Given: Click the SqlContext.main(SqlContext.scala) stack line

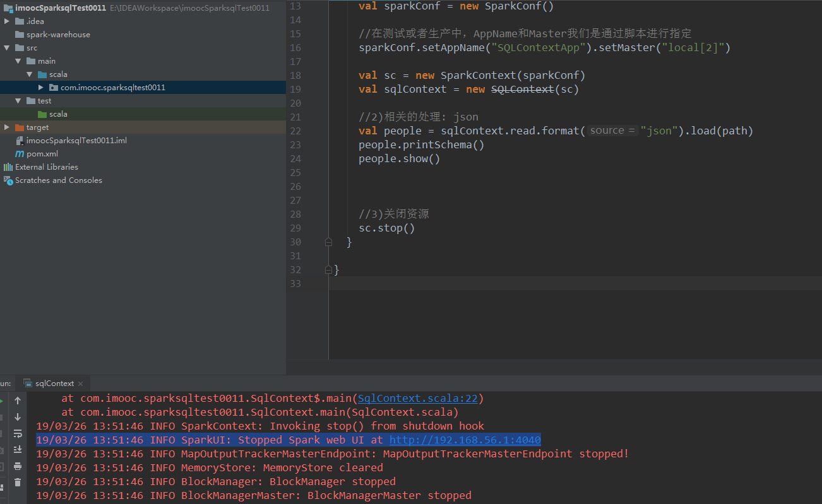Looking at the screenshot, I should pyautogui.click(x=260, y=412).
